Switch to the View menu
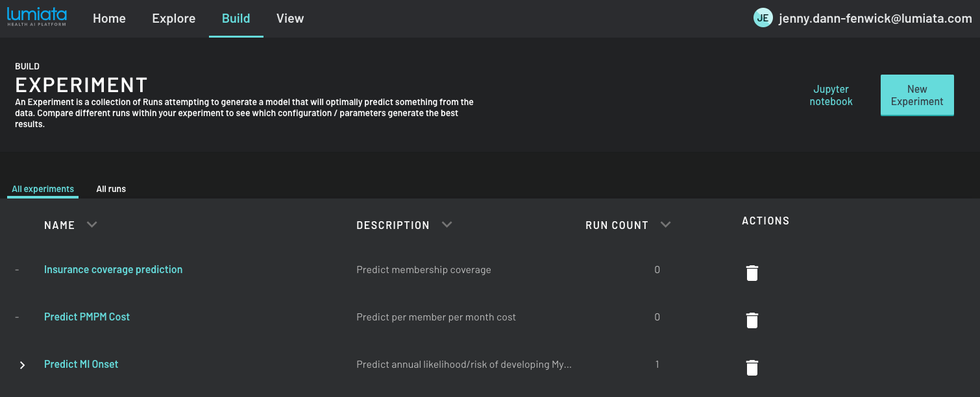980x397 pixels. (290, 18)
